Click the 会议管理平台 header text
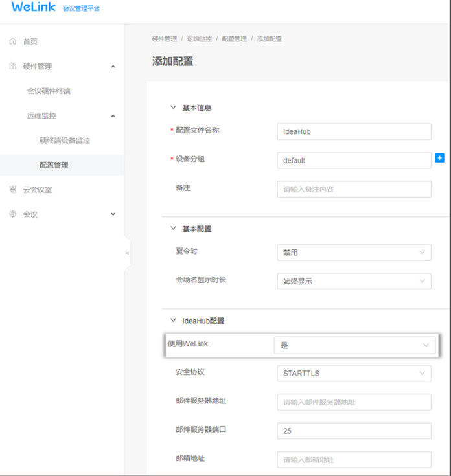Viewport: 451px width, 476px height. [81, 8]
